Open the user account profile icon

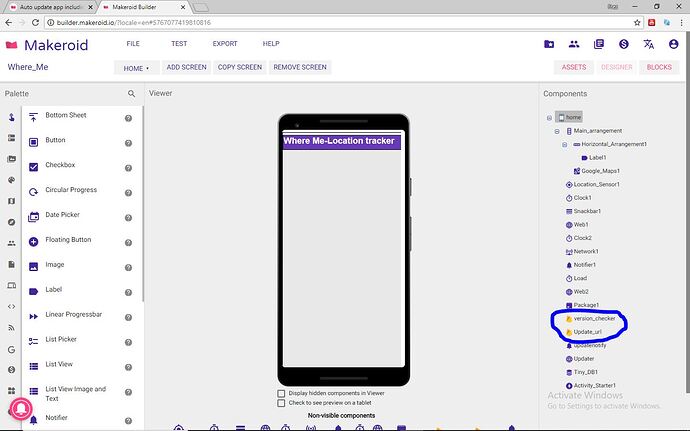[x=673, y=44]
